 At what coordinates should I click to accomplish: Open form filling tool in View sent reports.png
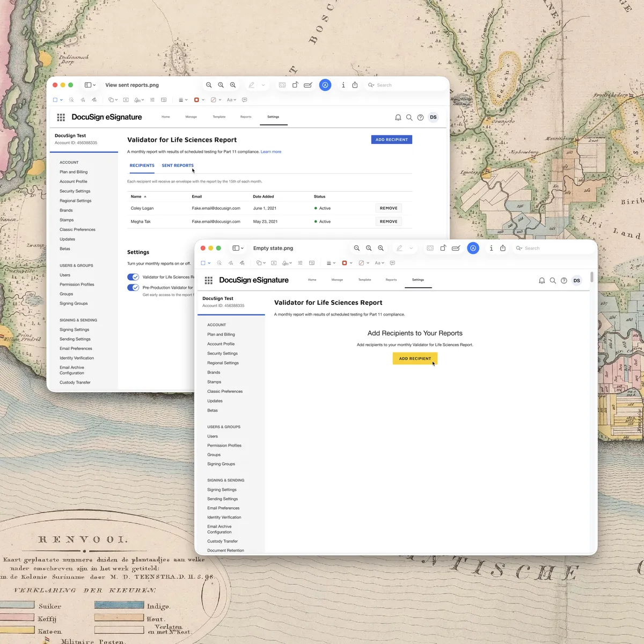pos(308,85)
